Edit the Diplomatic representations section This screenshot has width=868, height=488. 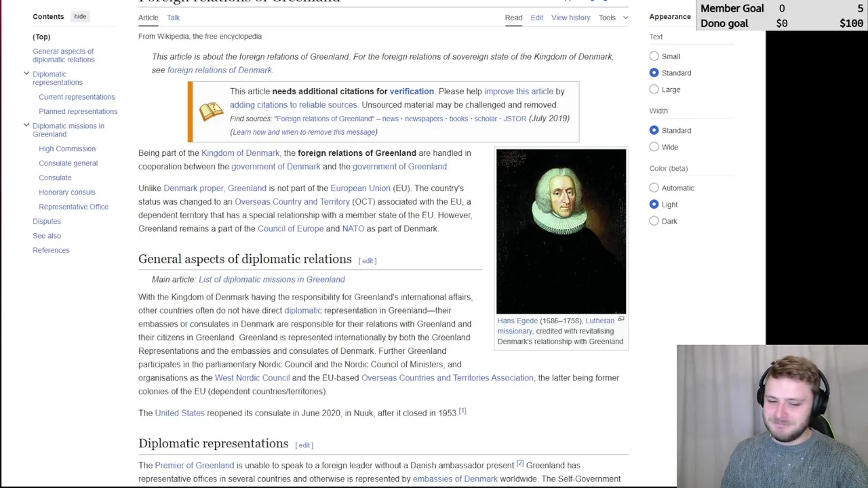point(304,445)
